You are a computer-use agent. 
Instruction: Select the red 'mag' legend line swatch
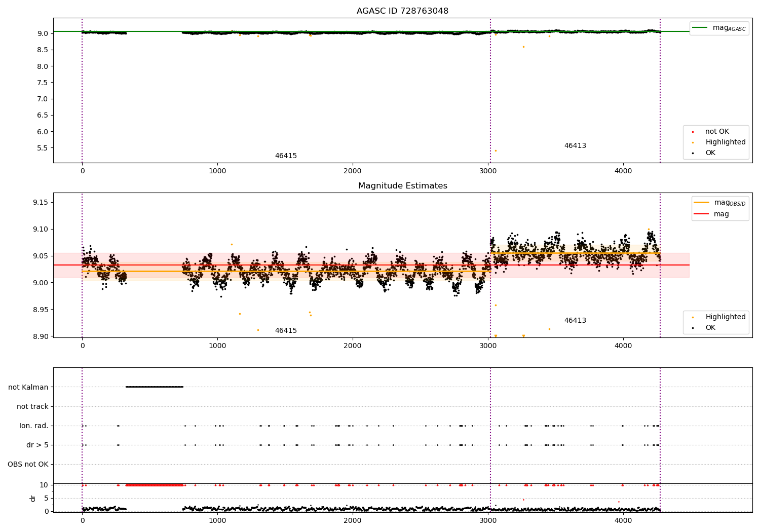(x=701, y=214)
